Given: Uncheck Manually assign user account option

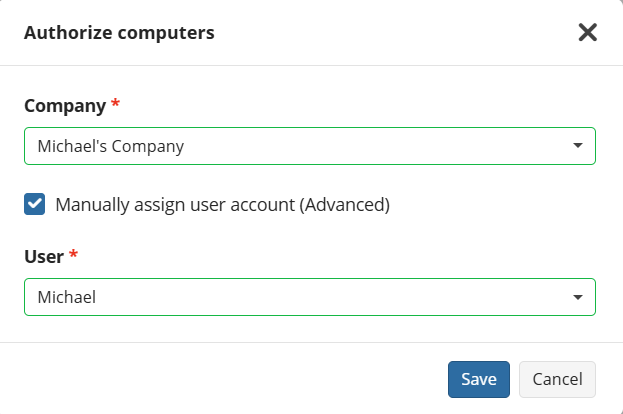Looking at the screenshot, I should (x=35, y=204).
